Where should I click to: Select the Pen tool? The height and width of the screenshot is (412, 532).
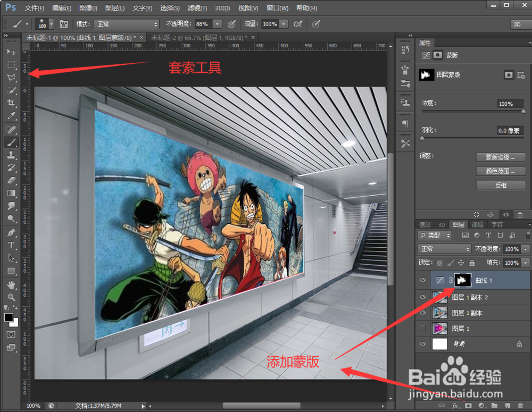[x=11, y=233]
